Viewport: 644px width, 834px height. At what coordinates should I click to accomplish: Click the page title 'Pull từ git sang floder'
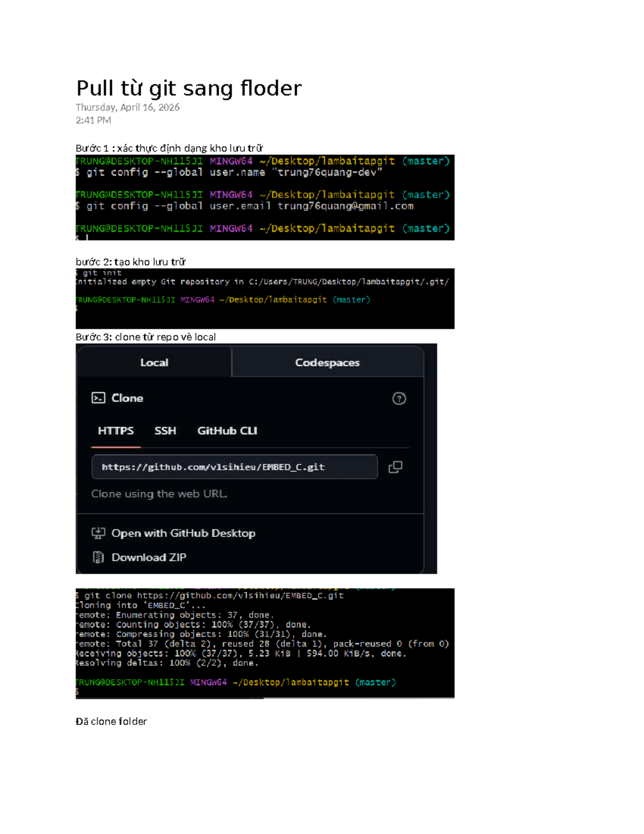point(188,88)
